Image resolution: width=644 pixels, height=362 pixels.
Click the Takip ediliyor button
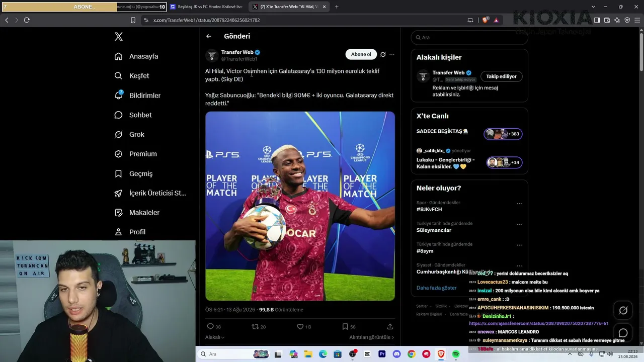[x=501, y=76]
